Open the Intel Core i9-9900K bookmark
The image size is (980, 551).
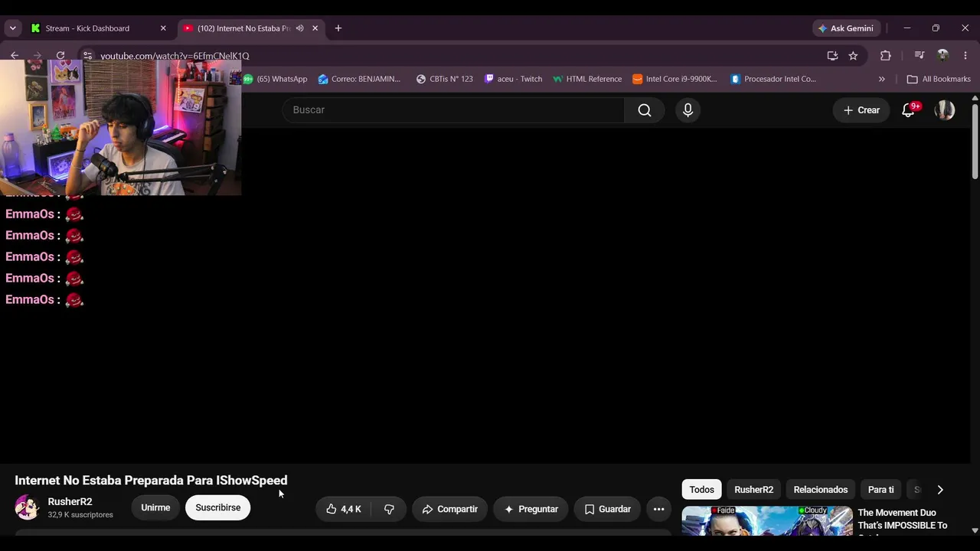[x=675, y=79]
